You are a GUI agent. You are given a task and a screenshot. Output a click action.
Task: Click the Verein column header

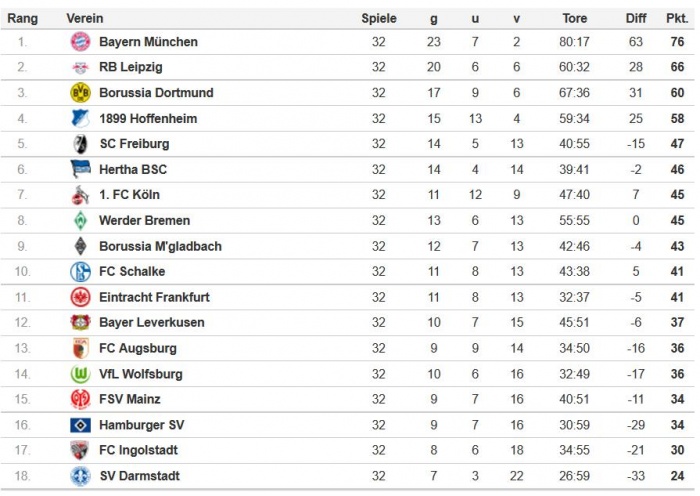pos(84,18)
